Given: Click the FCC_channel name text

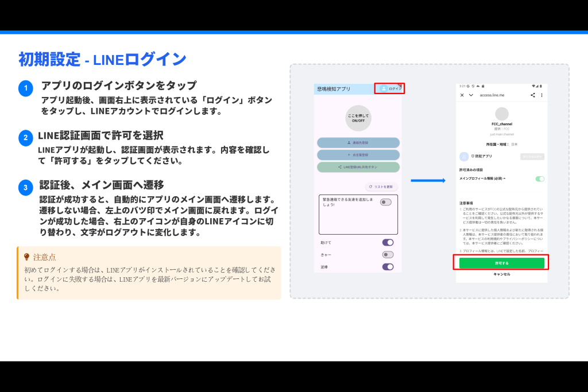Looking at the screenshot, I should [x=502, y=124].
